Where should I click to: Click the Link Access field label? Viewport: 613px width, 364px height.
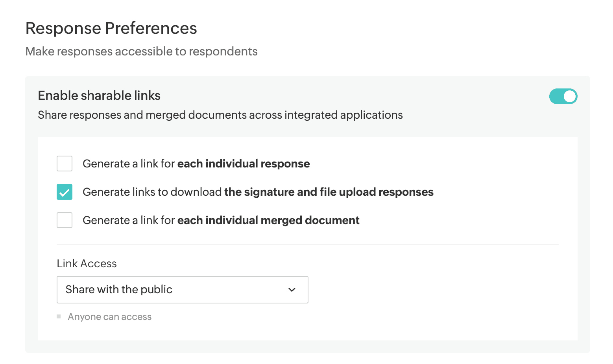(87, 263)
